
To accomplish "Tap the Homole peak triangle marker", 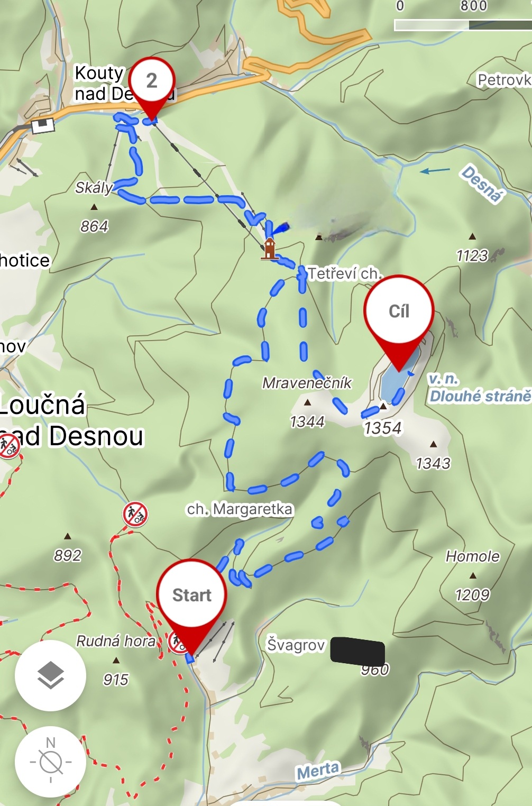I will 473,575.
